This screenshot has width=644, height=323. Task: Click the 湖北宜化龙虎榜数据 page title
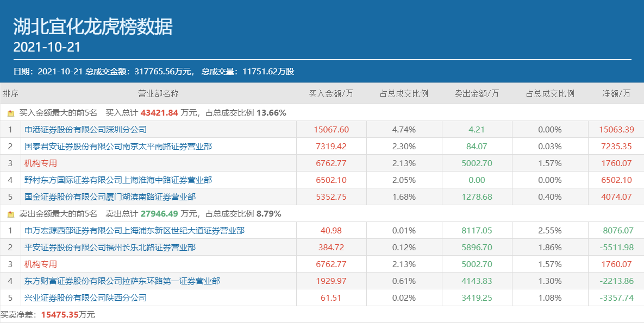point(93,26)
